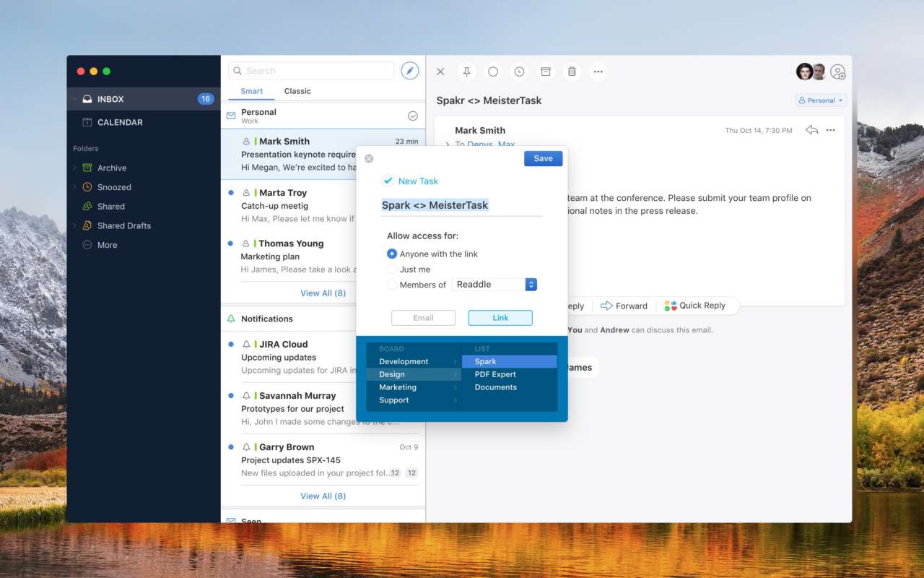
Task: Click the add person to share icon
Action: point(837,72)
